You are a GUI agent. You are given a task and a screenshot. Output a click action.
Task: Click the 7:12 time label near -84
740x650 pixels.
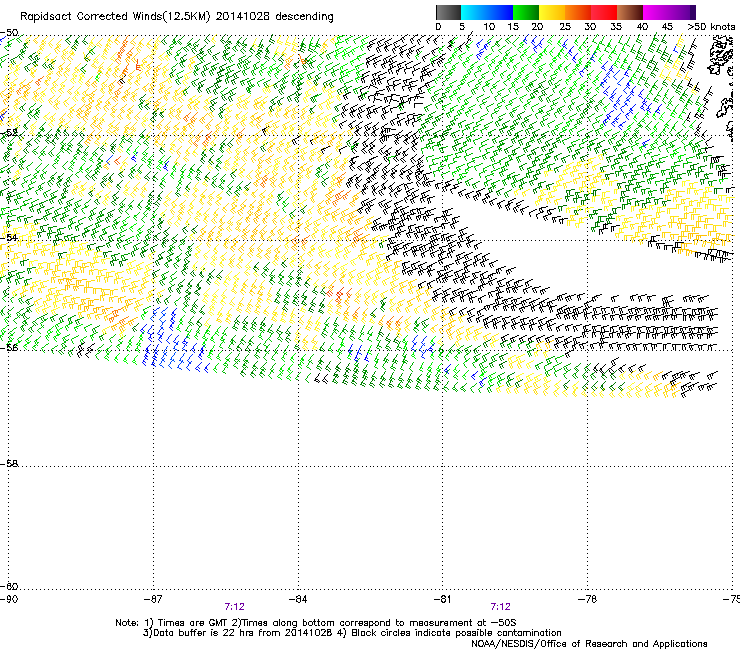click(235, 607)
